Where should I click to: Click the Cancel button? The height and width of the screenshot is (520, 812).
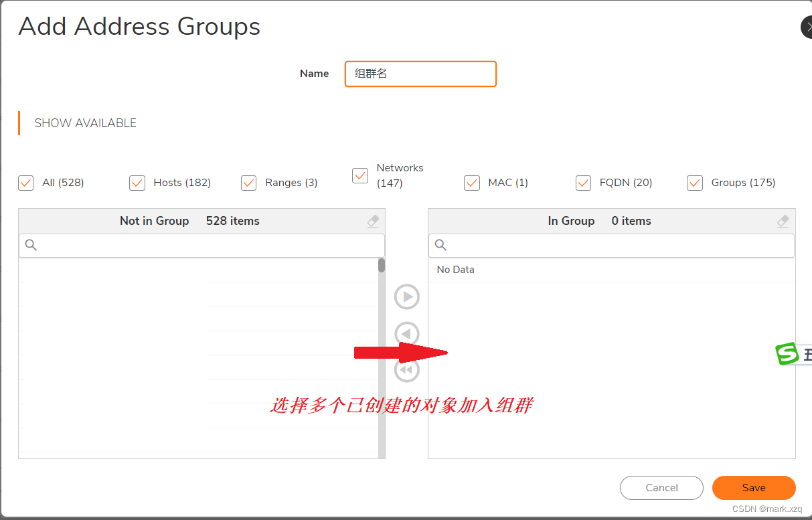661,488
